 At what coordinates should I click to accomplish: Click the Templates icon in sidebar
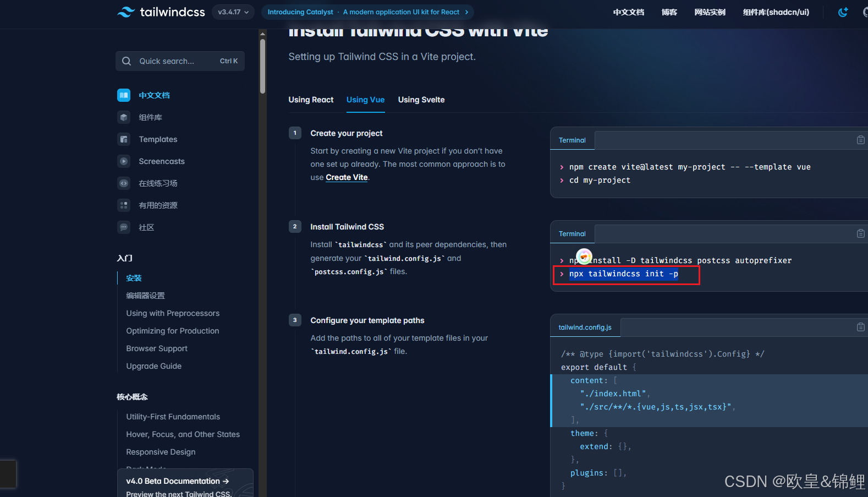(124, 139)
